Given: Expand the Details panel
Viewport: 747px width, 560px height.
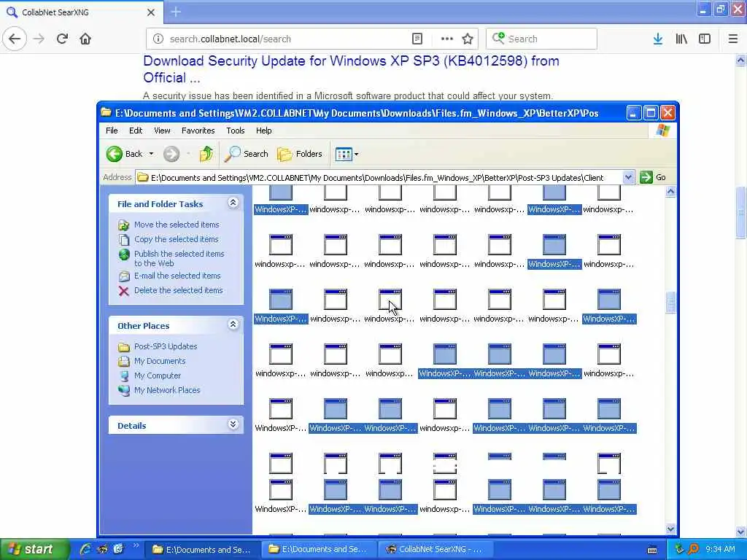Looking at the screenshot, I should [x=233, y=424].
